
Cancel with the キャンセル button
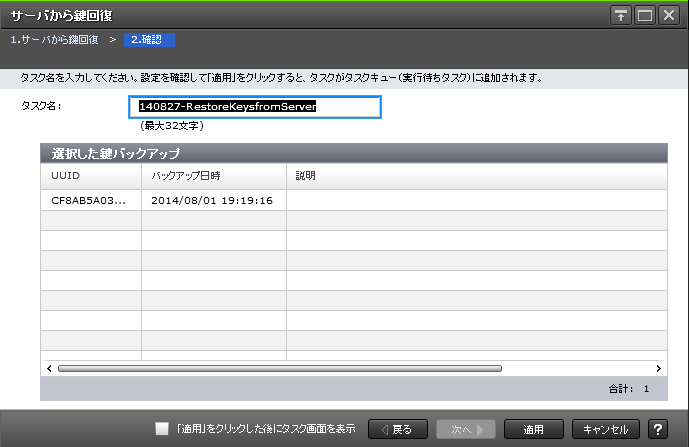tap(606, 429)
